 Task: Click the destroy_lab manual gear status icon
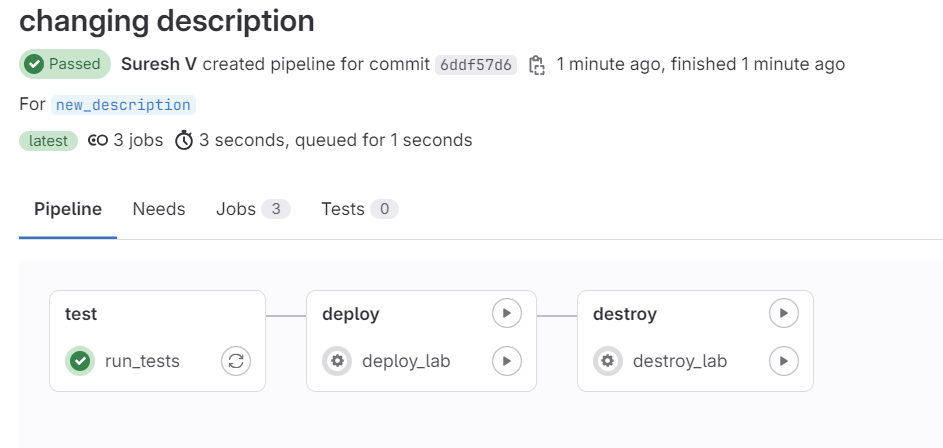click(608, 361)
